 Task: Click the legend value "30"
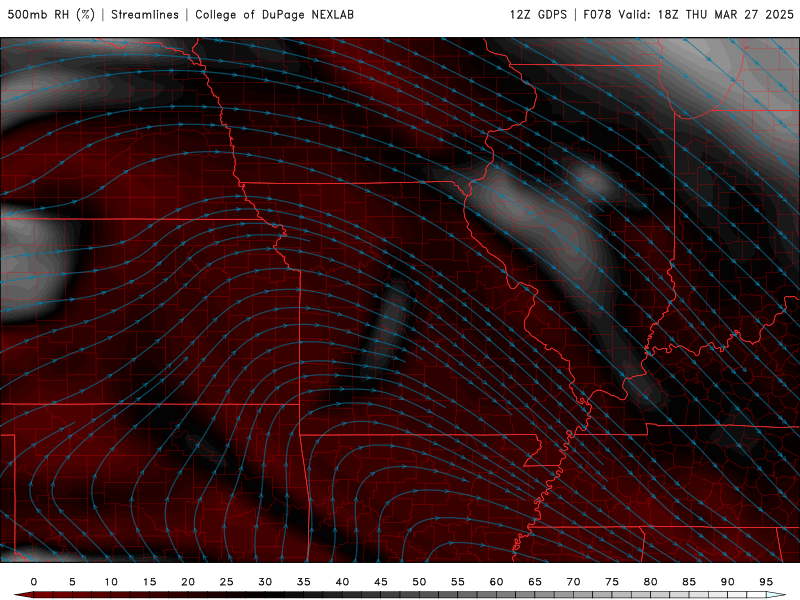pyautogui.click(x=265, y=582)
